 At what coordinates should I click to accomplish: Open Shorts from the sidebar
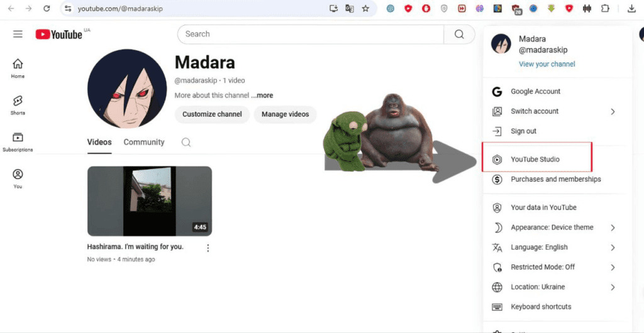(x=18, y=106)
